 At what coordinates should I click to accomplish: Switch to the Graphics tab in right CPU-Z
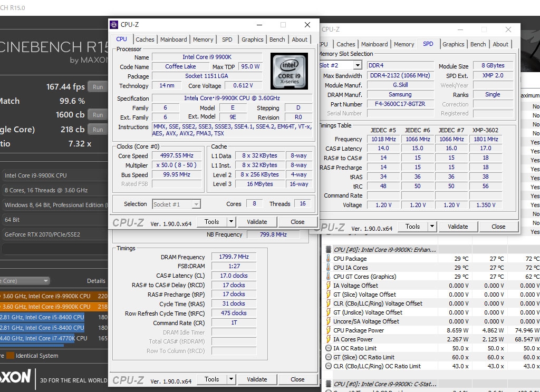tap(453, 44)
